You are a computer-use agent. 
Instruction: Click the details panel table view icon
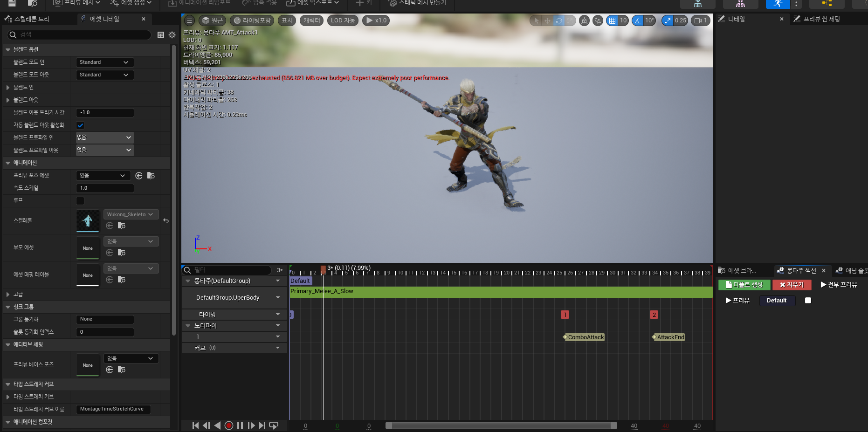(x=161, y=35)
